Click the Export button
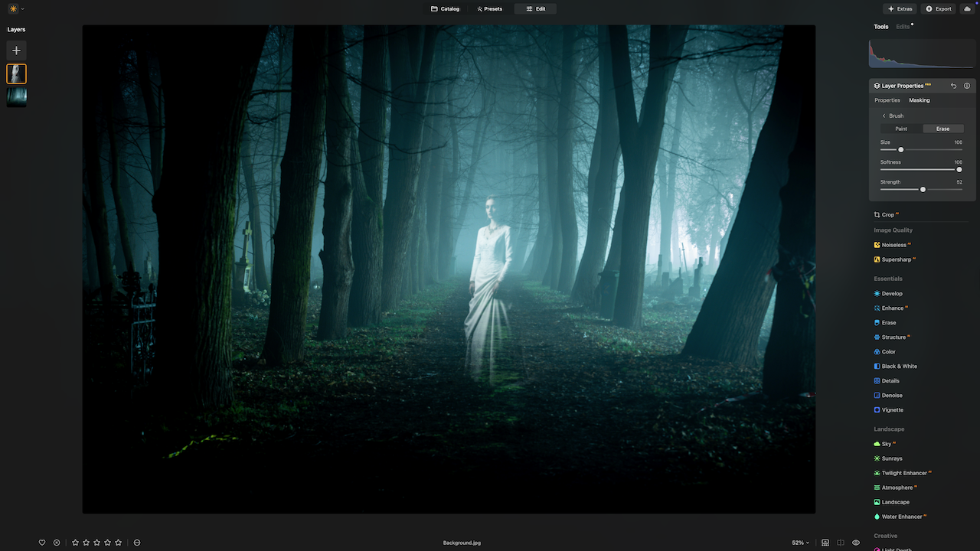Viewport: 980px width, 551px height. 938,9
